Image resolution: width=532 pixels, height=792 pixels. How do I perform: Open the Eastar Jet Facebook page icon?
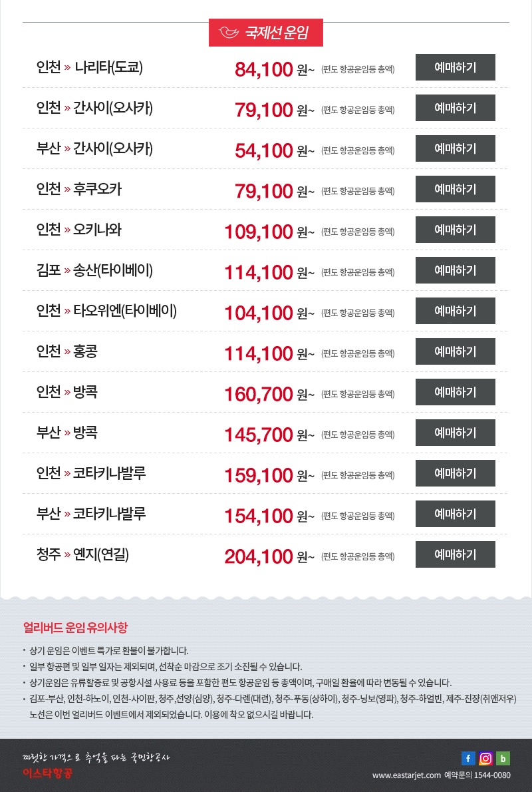tap(469, 758)
